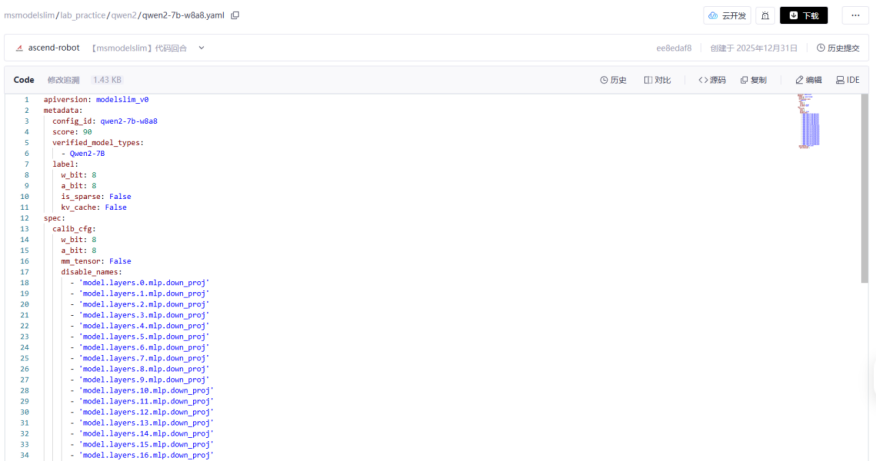Copy file contents with 复制
876x462 pixels.
[x=753, y=80]
